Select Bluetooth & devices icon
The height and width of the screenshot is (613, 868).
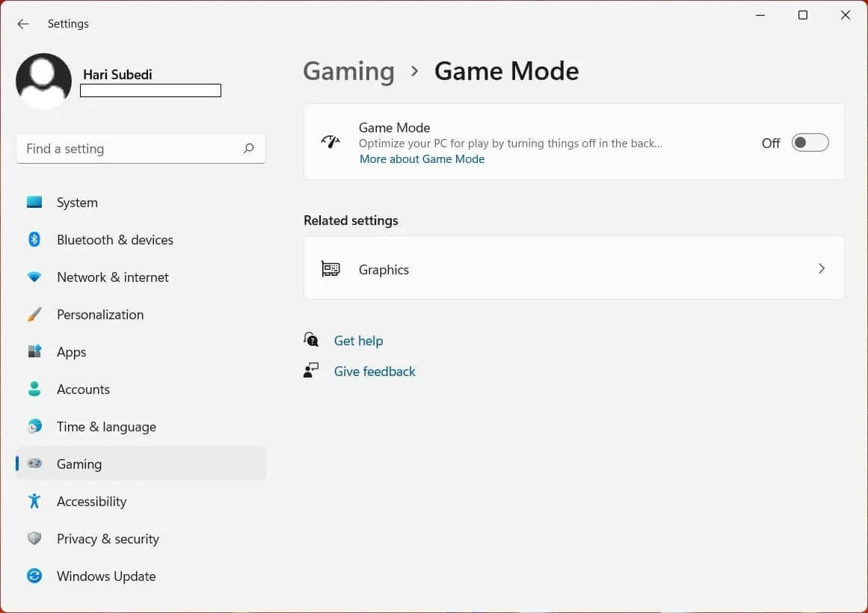[x=34, y=239]
